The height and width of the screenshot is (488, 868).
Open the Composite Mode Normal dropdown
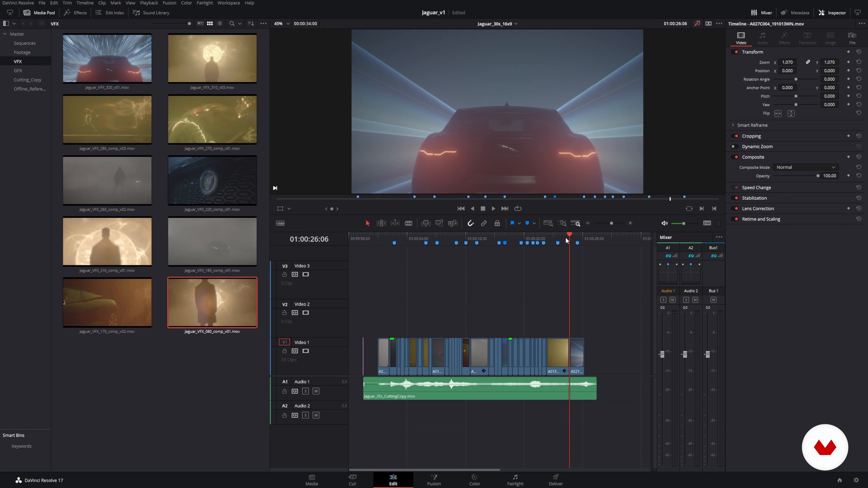point(805,167)
